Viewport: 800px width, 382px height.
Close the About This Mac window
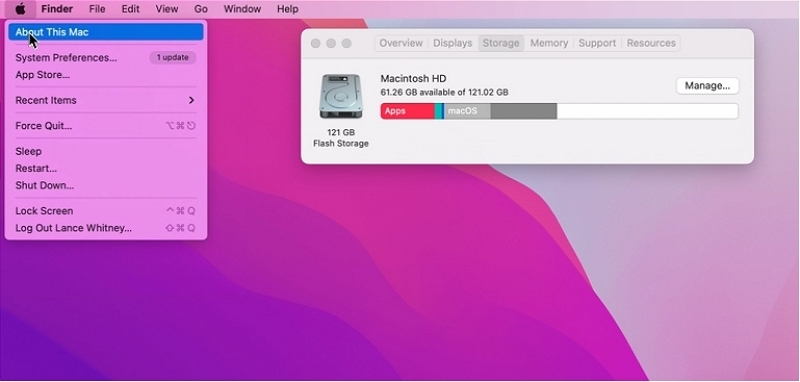[x=315, y=43]
